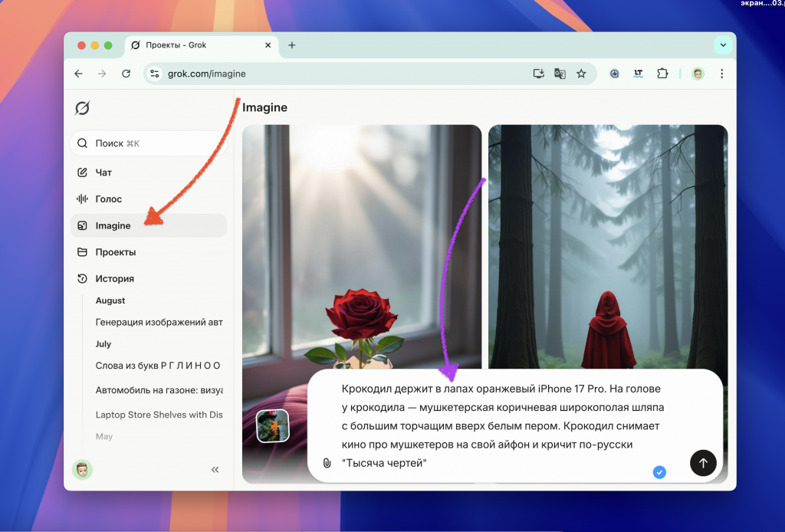
Task: Click the July history heading
Action: pyautogui.click(x=103, y=344)
